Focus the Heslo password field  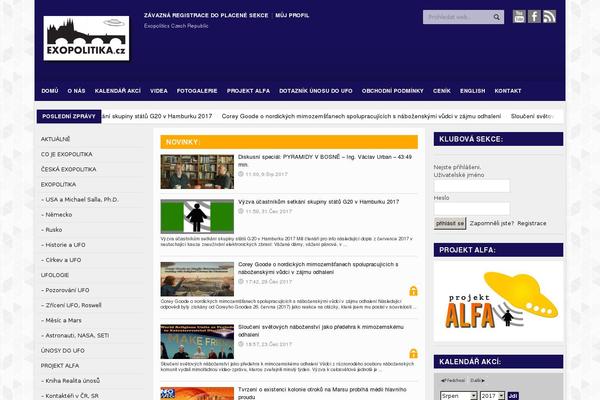[x=471, y=209]
